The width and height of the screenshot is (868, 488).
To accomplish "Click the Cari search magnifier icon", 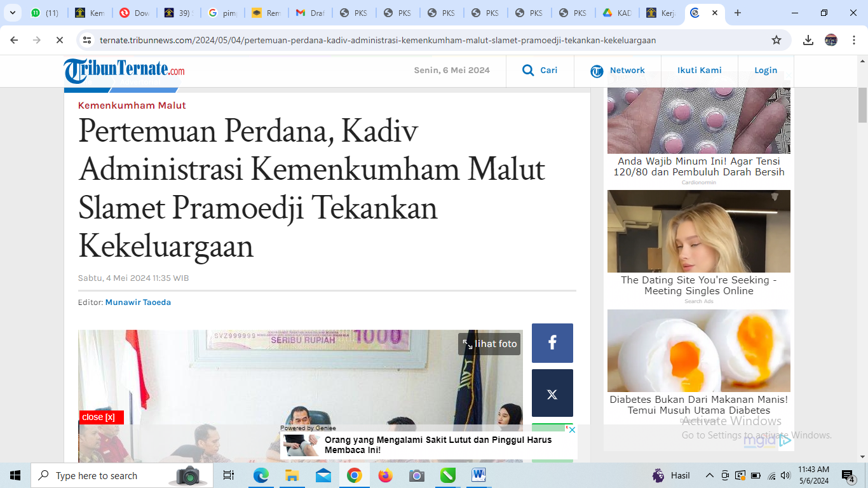I will pos(528,71).
